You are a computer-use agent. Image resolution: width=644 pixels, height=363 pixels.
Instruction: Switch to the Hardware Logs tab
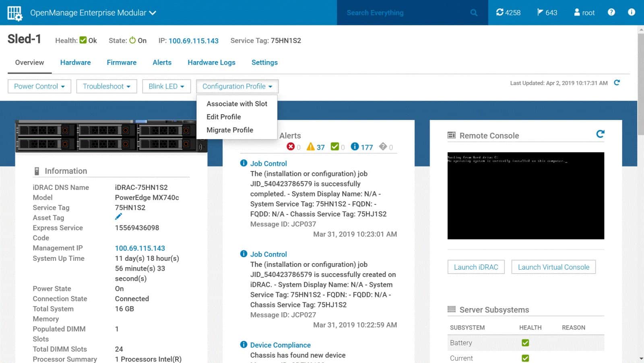[211, 62]
